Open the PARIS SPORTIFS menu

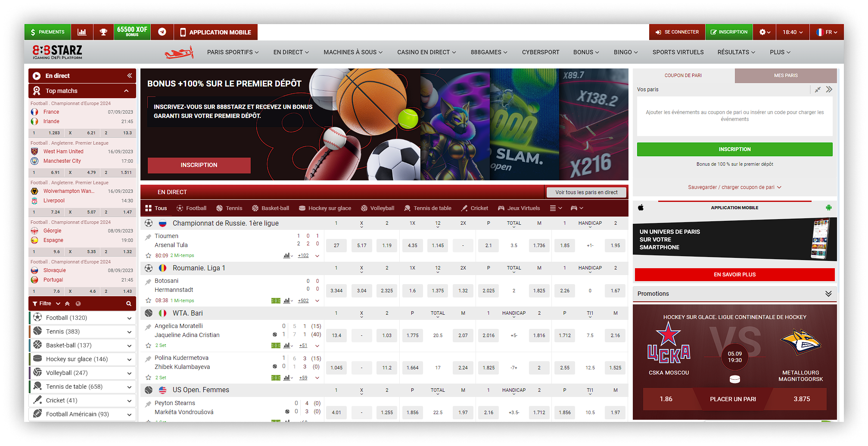coord(233,53)
